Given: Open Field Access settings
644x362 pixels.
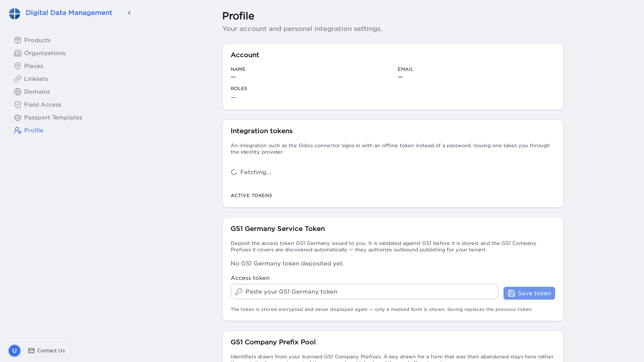Looking at the screenshot, I should (x=42, y=105).
